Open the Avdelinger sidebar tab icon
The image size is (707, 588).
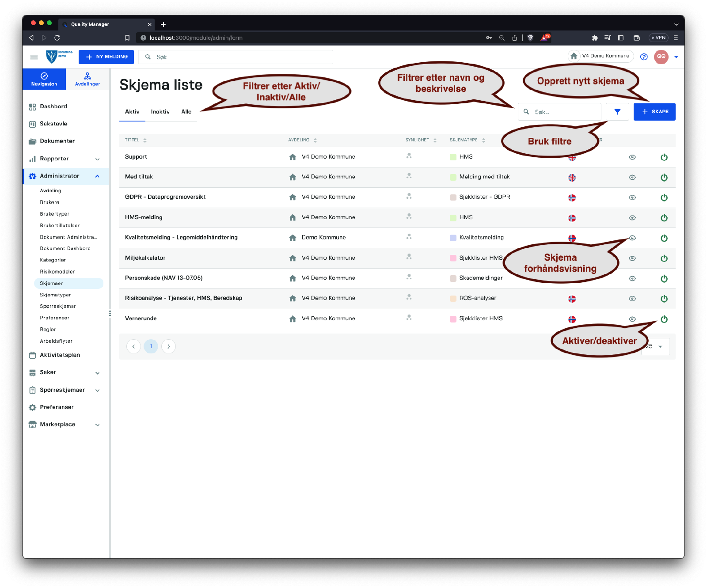[x=87, y=76]
